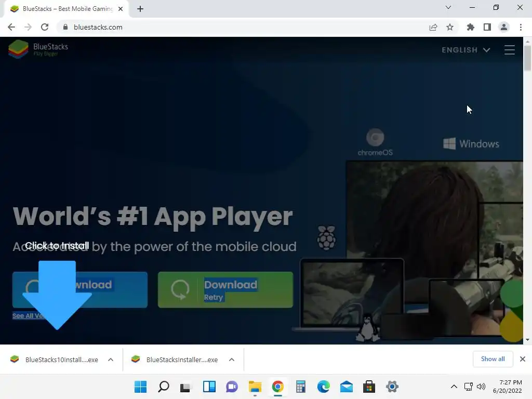532x399 pixels.
Task: Click the blue Download button
Action: (80, 290)
